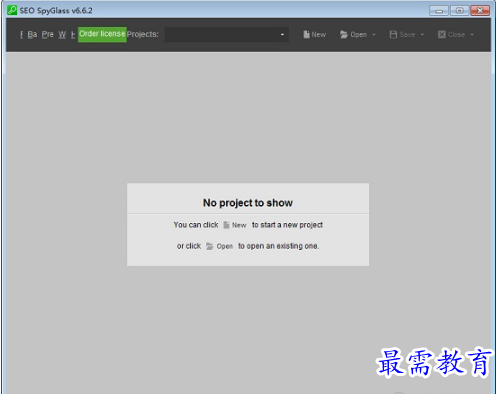Image resolution: width=500 pixels, height=394 pixels.
Task: Expand the arrow next to Open
Action: tap(374, 35)
